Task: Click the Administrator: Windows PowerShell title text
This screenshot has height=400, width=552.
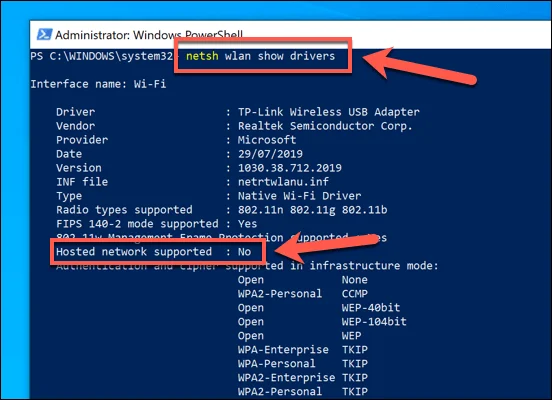Action: tap(149, 35)
